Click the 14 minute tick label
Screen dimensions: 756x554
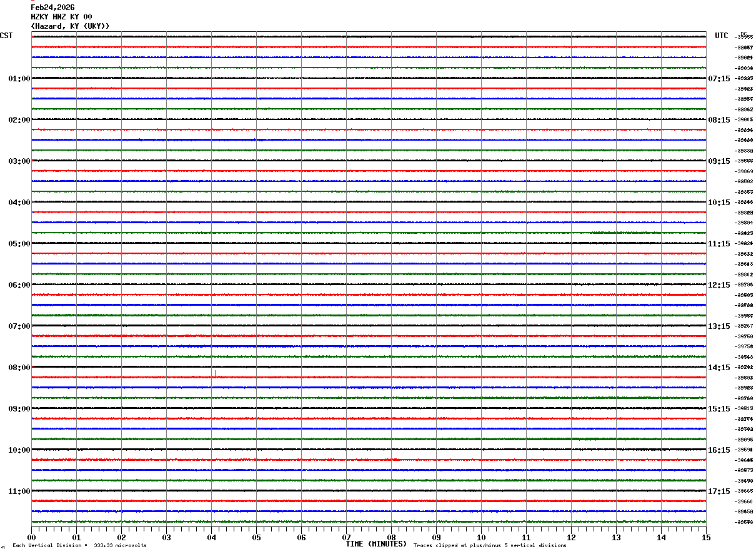tap(661, 537)
